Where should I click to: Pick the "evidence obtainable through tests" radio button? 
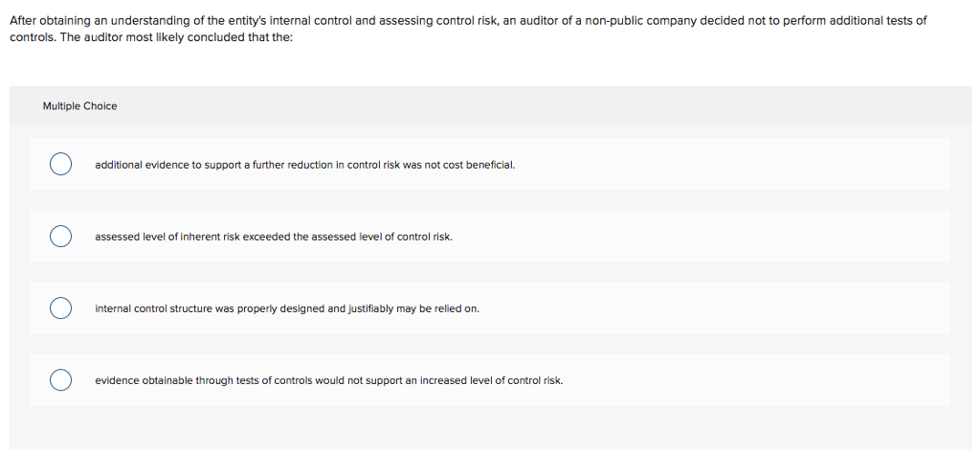tap(60, 380)
